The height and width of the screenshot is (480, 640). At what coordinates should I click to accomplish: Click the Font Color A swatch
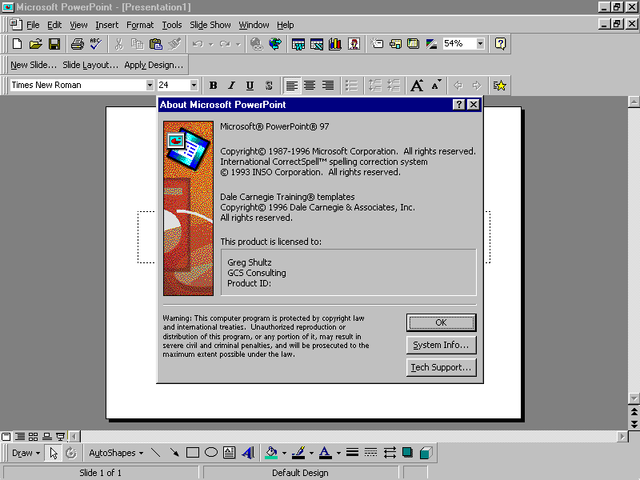(325, 453)
